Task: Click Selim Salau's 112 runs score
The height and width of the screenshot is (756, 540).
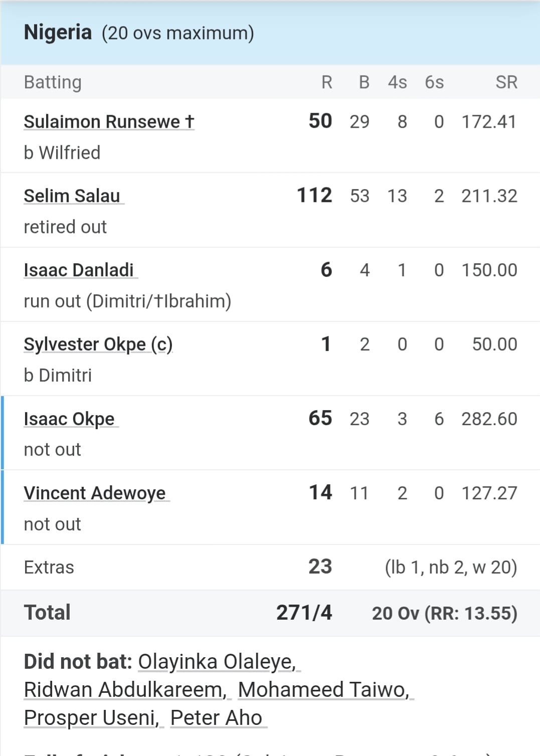Action: click(314, 196)
